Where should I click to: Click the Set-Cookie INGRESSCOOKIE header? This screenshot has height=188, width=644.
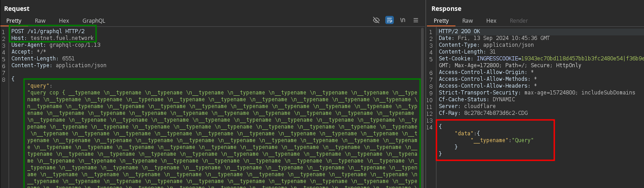point(541,59)
